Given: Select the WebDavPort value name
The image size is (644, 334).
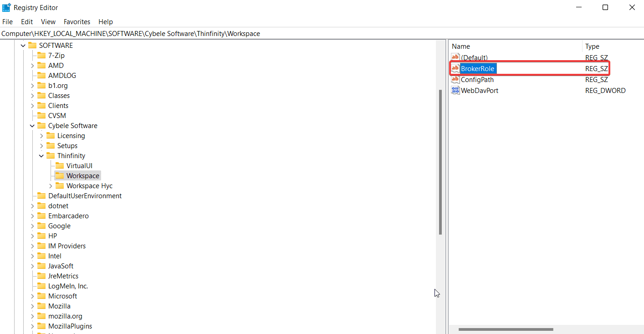Looking at the screenshot, I should tap(480, 90).
